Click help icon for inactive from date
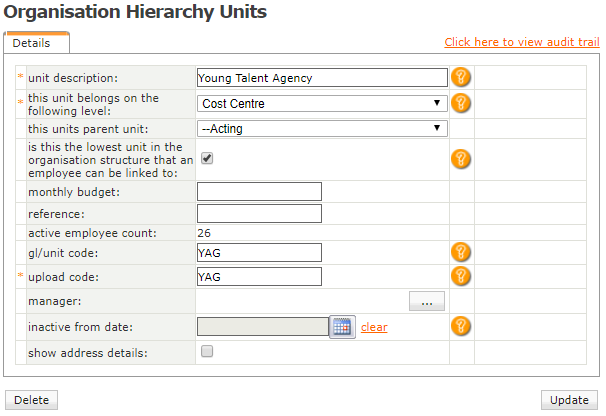The image size is (606, 416). [x=461, y=326]
